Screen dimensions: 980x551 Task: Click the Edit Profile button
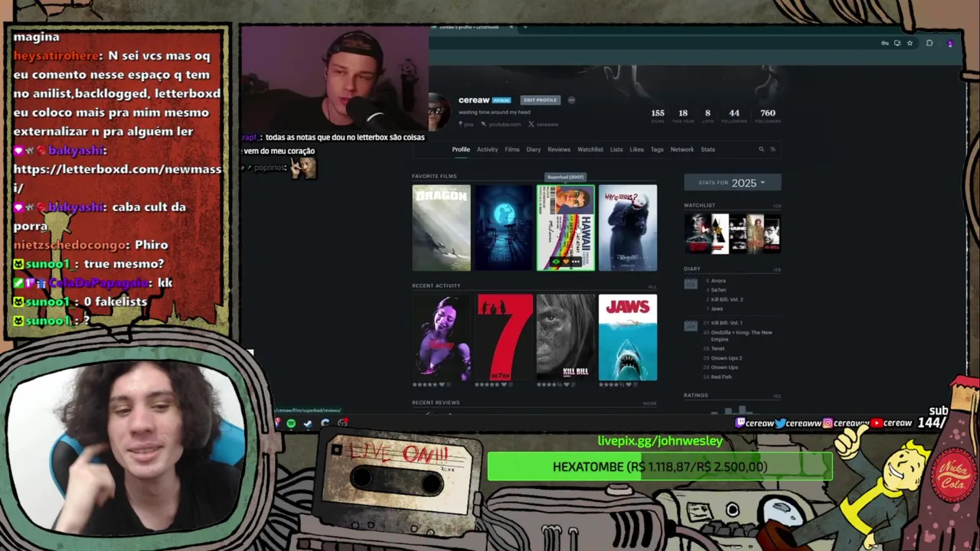click(540, 100)
